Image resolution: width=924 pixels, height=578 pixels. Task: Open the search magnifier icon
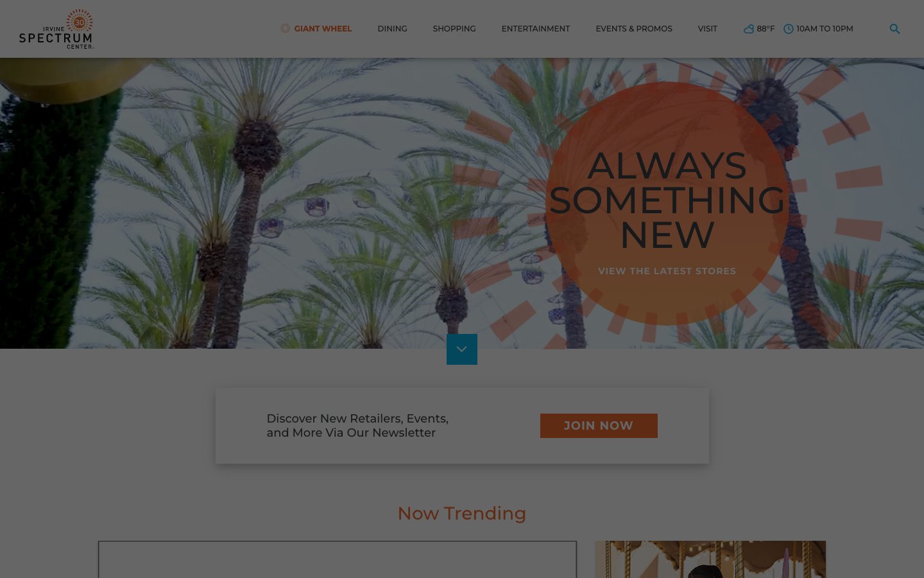point(894,29)
